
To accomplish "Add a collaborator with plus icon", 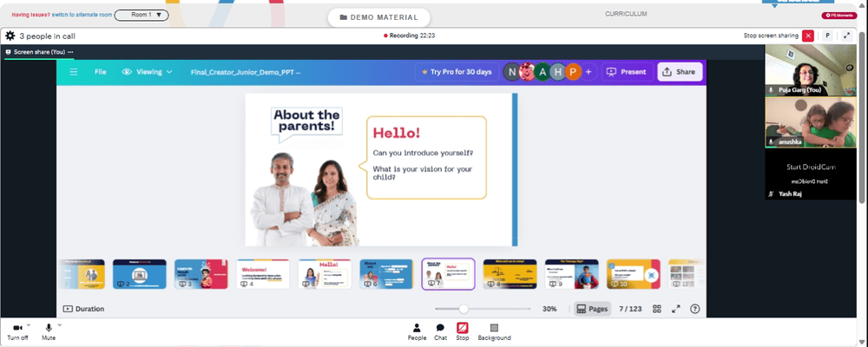I will pyautogui.click(x=589, y=72).
